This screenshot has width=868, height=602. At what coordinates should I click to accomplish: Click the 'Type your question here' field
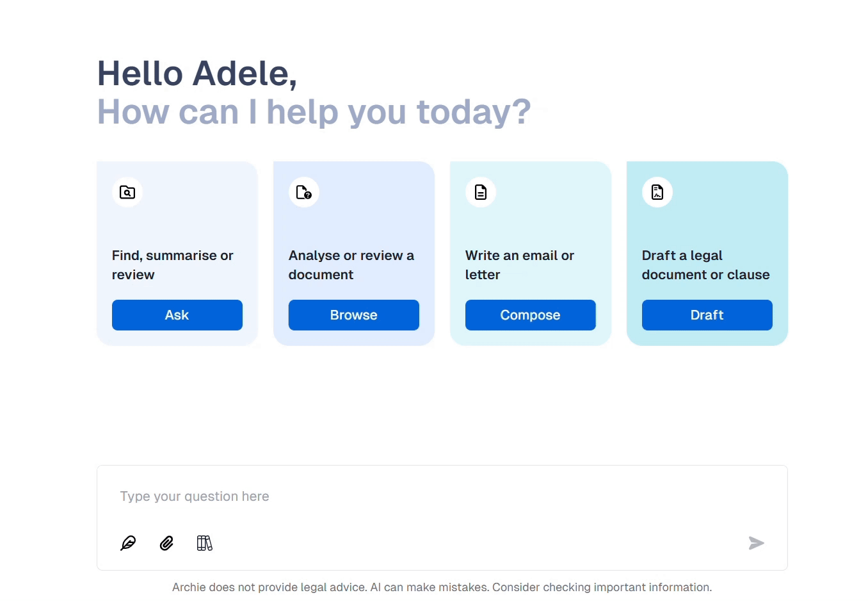pyautogui.click(x=442, y=496)
